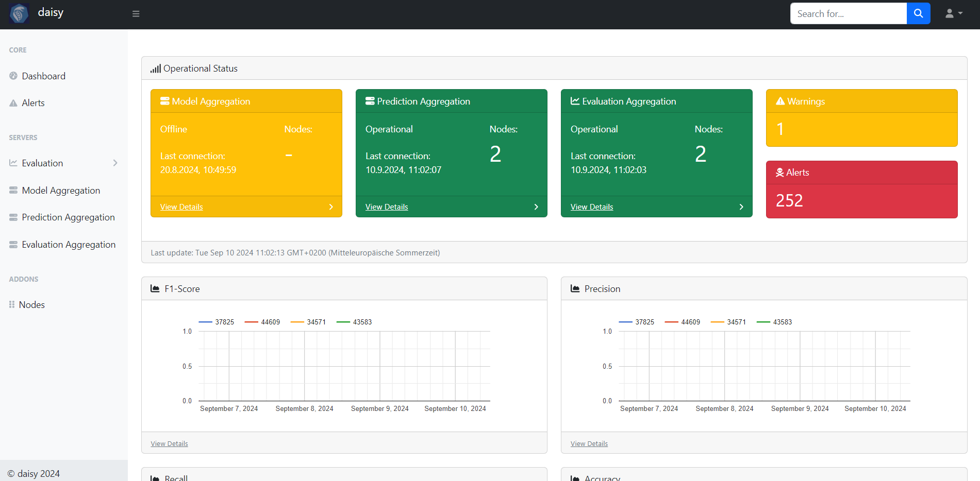Click the Prediction Aggregation sidebar server icon

[x=13, y=217]
